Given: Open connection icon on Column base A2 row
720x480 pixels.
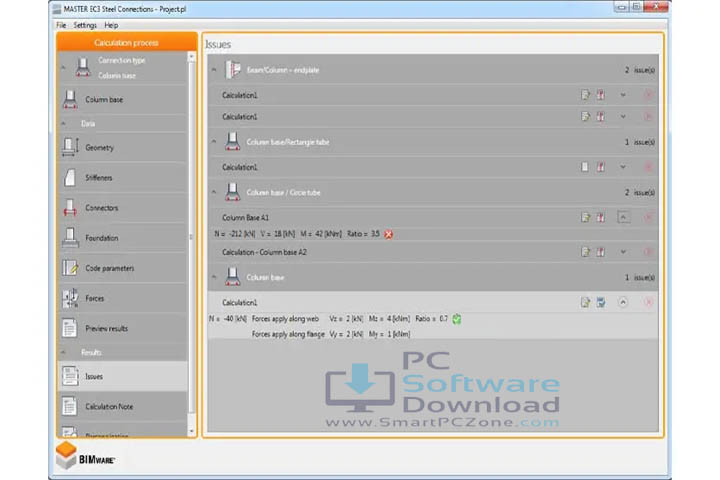Looking at the screenshot, I should click(601, 252).
